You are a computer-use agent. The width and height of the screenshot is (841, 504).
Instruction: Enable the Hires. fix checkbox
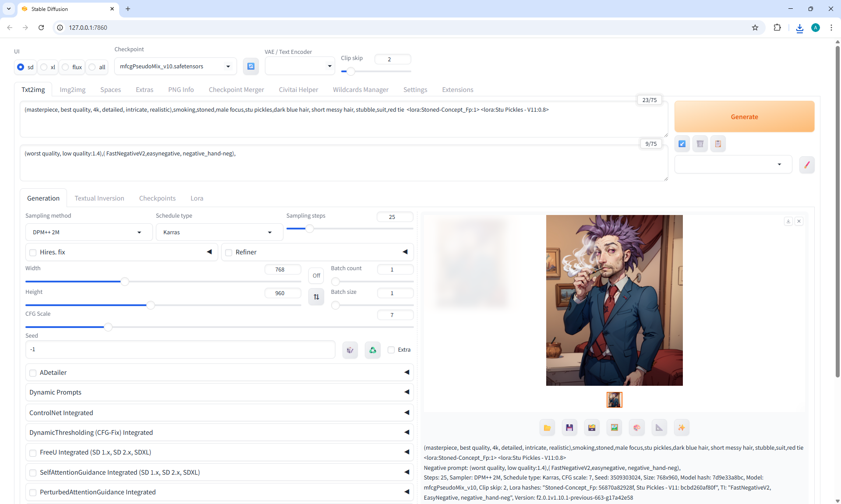point(33,253)
